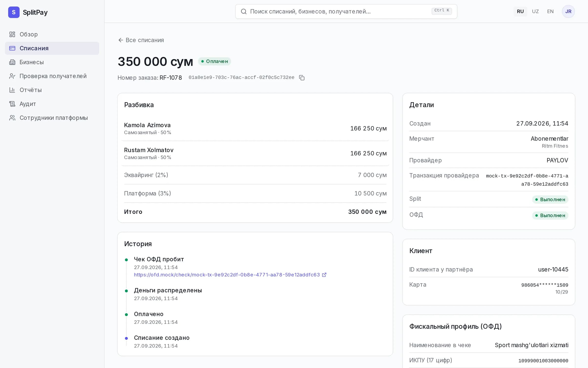Click the Списания card icon in sidebar
Screen dimensions: 588x368
click(12, 48)
